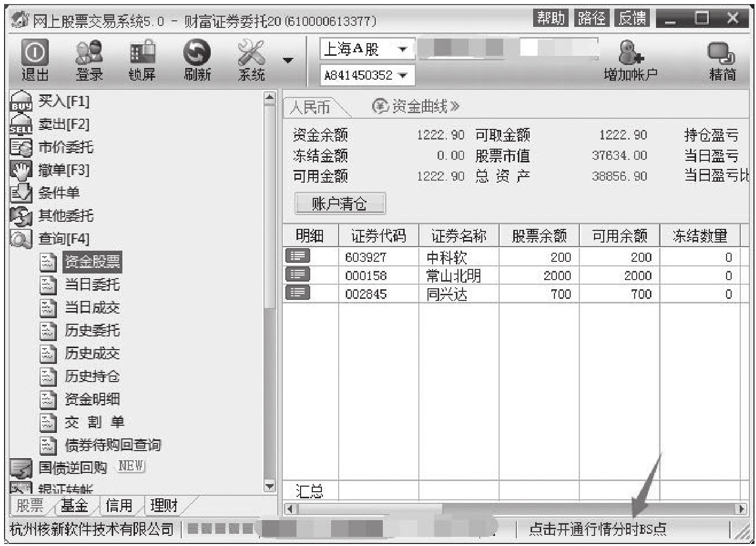756x546 pixels.
Task: Select 当日委托 under 查询
Action: [x=92, y=285]
